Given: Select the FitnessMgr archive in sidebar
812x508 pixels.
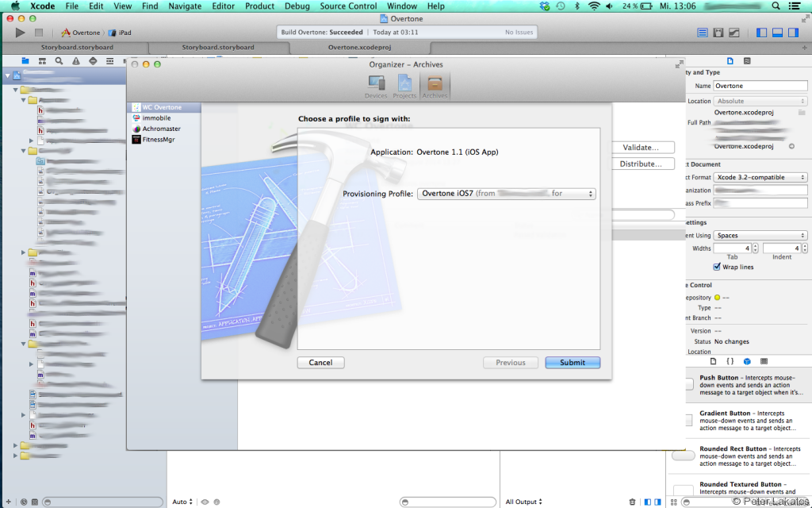Looking at the screenshot, I should [163, 140].
